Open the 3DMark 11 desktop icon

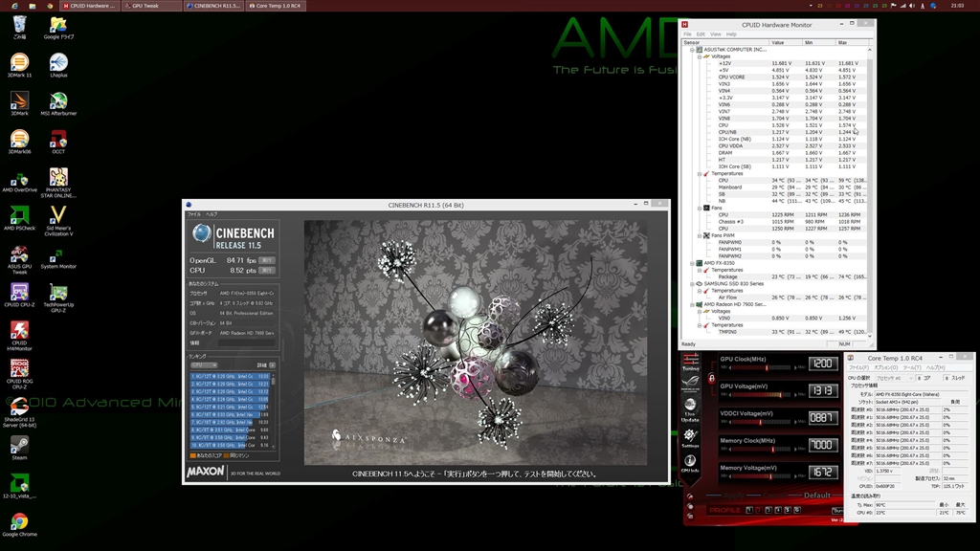point(19,66)
